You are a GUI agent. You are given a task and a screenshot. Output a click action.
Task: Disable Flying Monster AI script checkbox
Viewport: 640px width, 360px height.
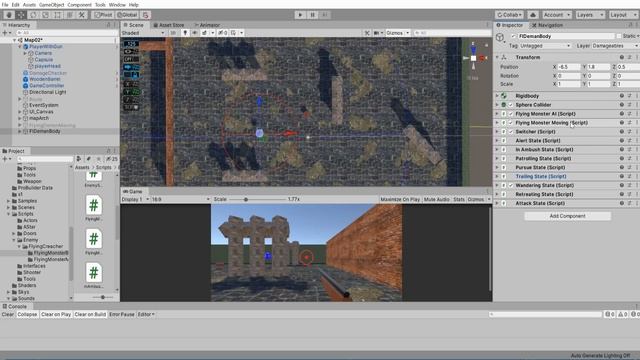(511, 114)
